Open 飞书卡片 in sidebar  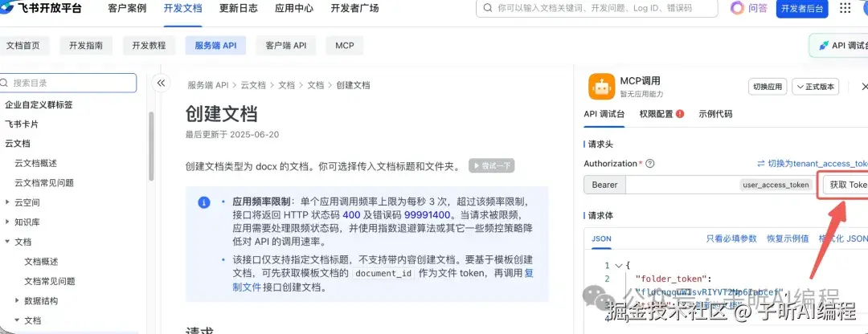[22, 124]
